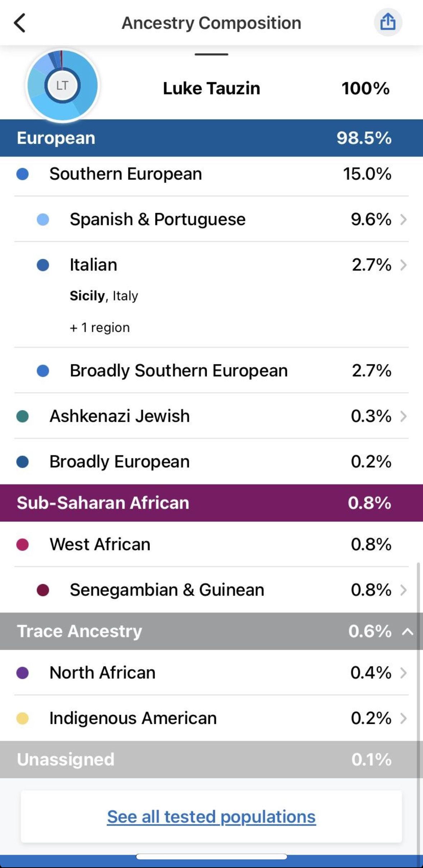
Task: Expand Spanish & Portuguese details chevron
Action: click(x=404, y=219)
